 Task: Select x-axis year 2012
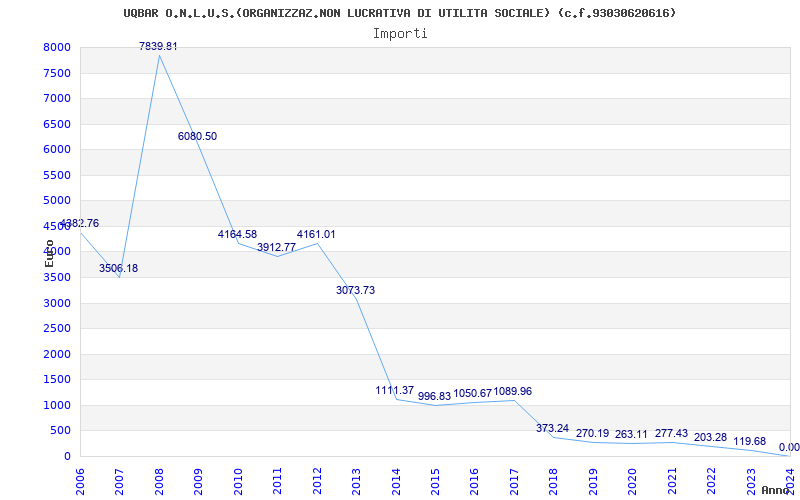(317, 481)
